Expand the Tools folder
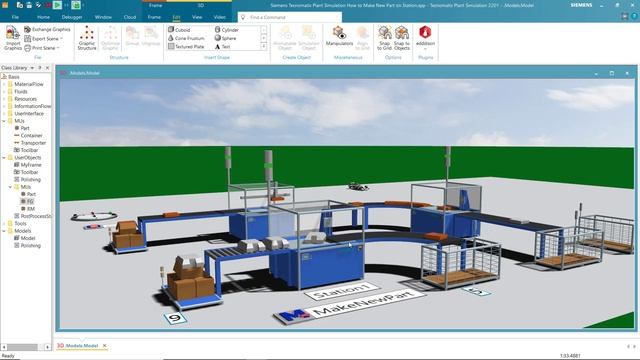 pos(4,224)
